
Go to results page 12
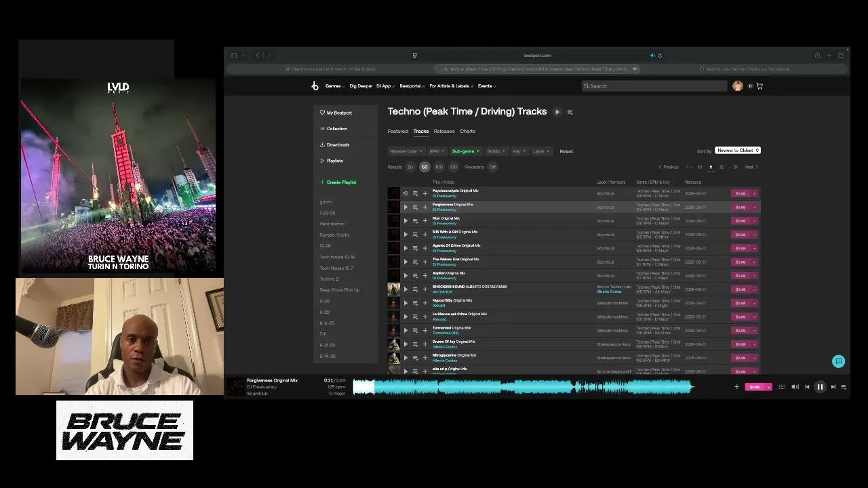pyautogui.click(x=721, y=167)
